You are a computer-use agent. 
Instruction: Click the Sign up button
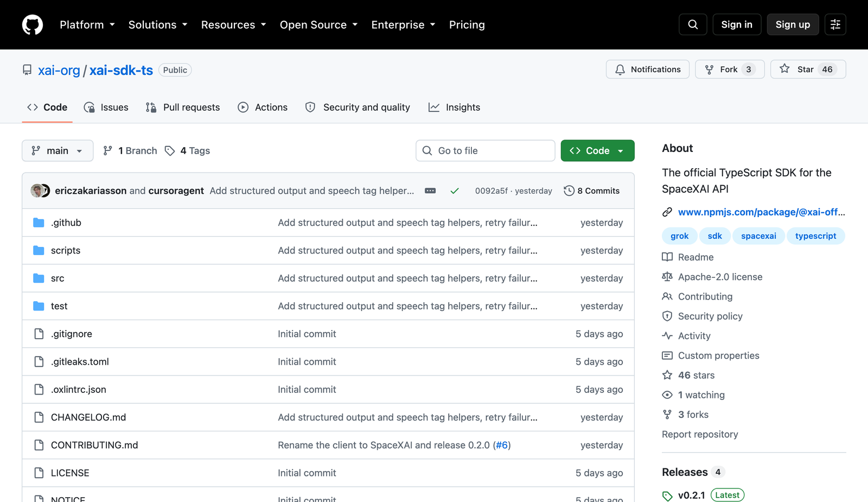click(793, 24)
